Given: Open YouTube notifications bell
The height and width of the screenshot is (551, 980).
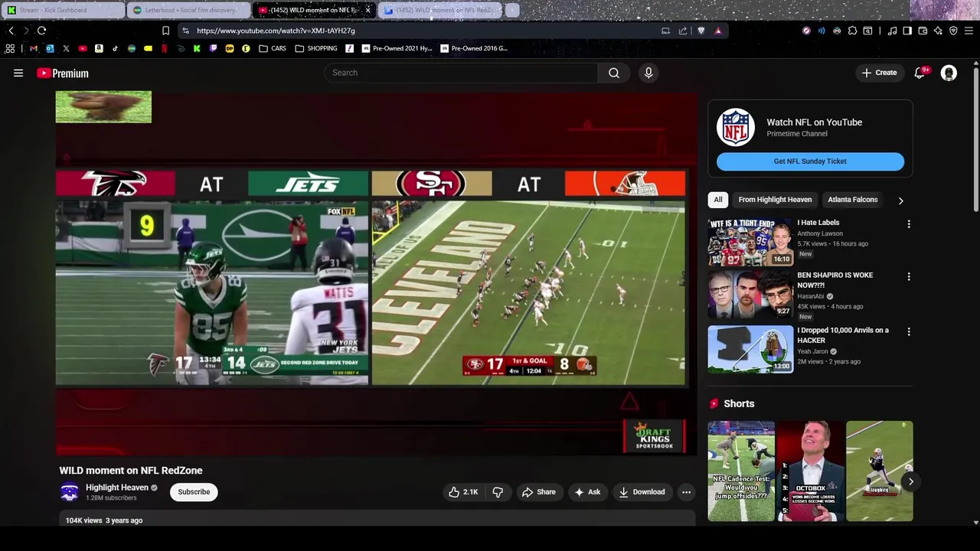Looking at the screenshot, I should pyautogui.click(x=920, y=73).
